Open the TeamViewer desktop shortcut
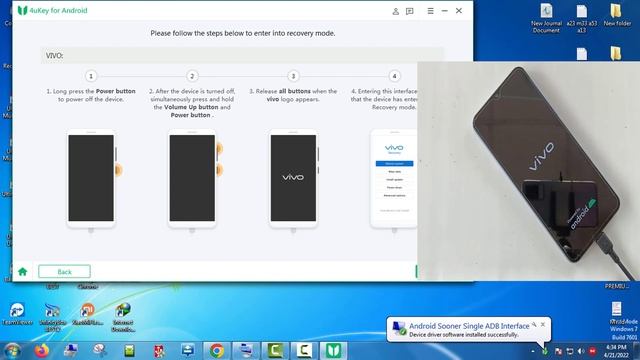The image size is (640, 360). click(17, 314)
